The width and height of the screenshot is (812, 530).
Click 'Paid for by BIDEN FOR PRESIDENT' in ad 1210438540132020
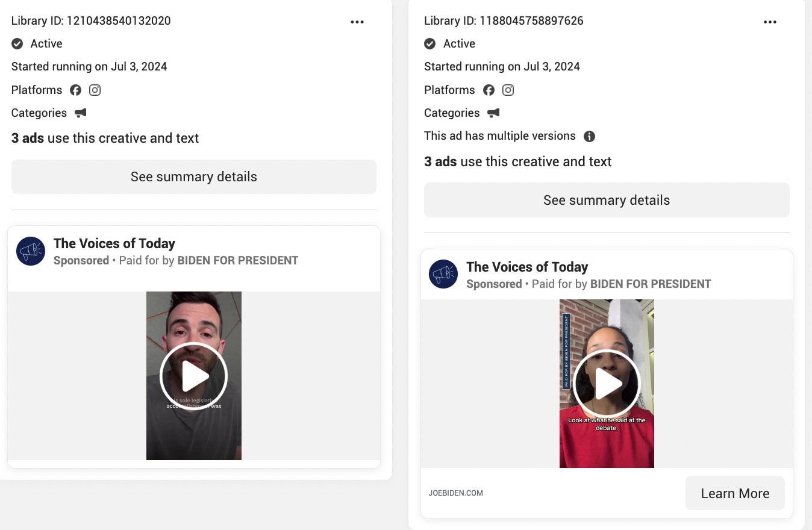[x=208, y=261]
